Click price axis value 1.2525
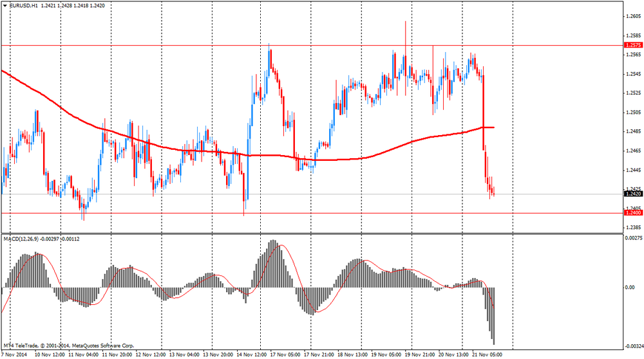This screenshot has width=644, height=359. pyautogui.click(x=633, y=93)
